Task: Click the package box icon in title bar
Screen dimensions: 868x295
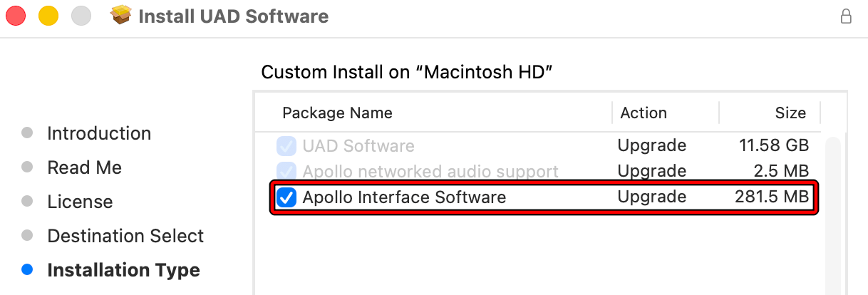Action: (x=123, y=16)
